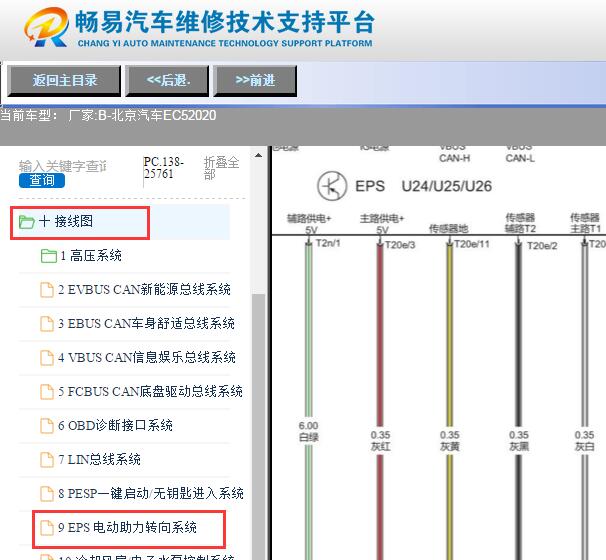The height and width of the screenshot is (560, 606).
Task: Open 3 EBUS CAN车身舒适总线系统
Action: tap(146, 323)
